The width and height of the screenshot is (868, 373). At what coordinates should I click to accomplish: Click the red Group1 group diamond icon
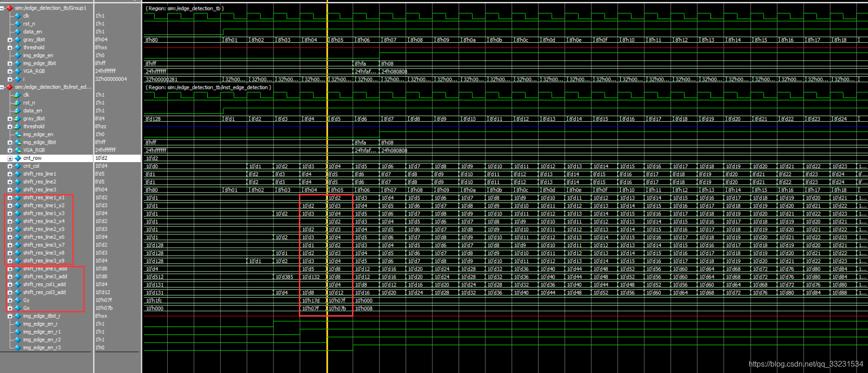(9, 8)
